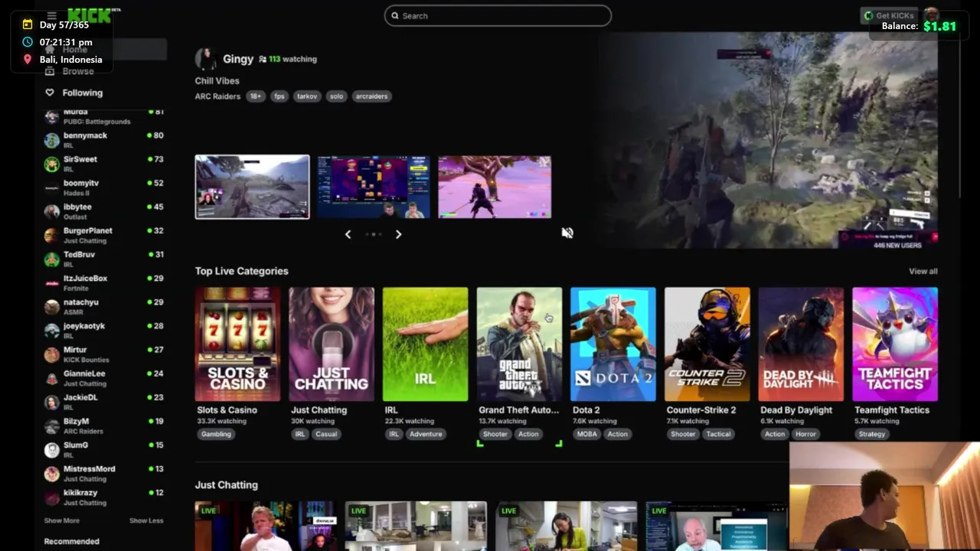Viewport: 980px width, 551px height.
Task: Click Mirtur's avatar in sidebar
Action: coord(51,354)
